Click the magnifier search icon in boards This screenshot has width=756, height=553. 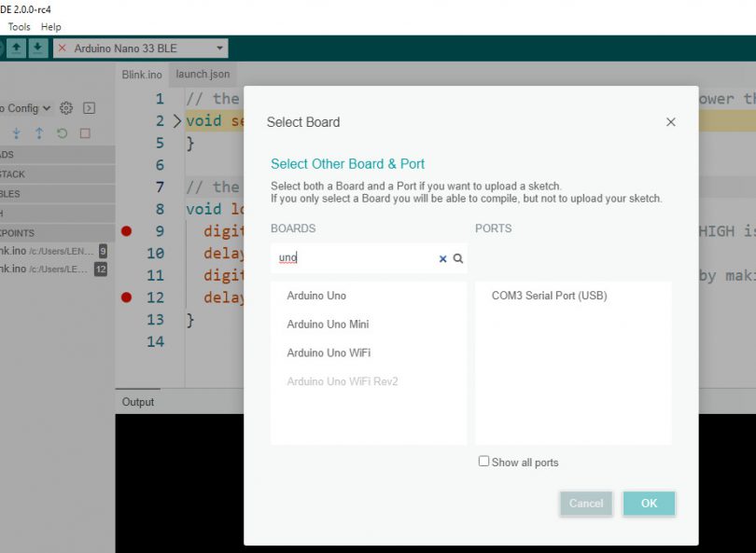coord(457,258)
